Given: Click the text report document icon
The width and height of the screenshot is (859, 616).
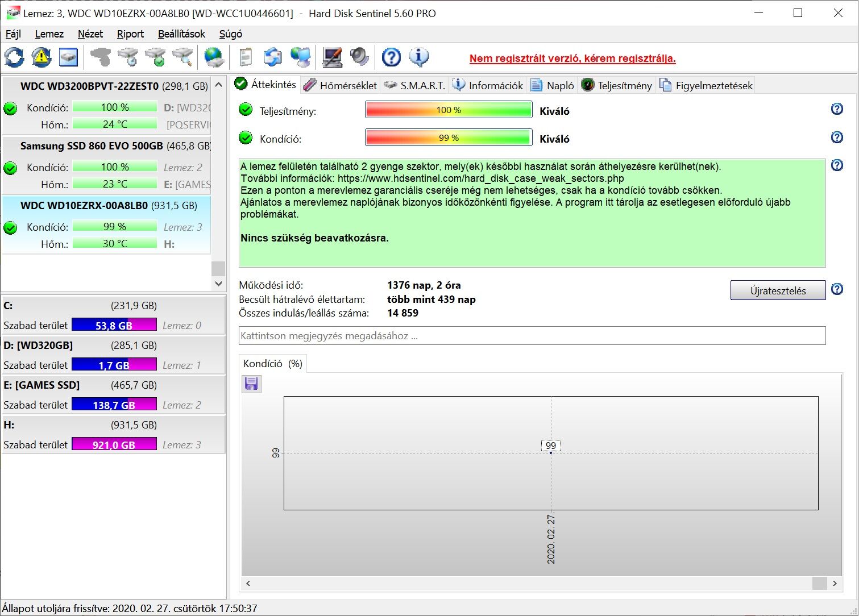Looking at the screenshot, I should click(x=246, y=57).
